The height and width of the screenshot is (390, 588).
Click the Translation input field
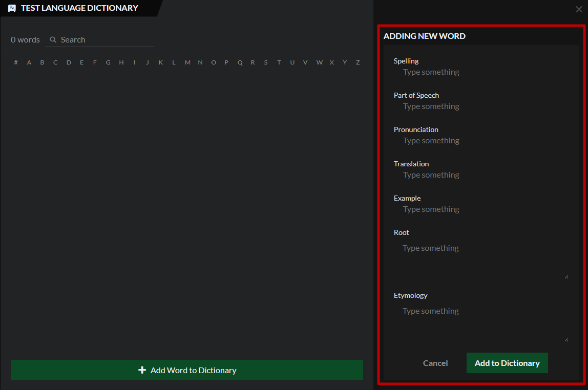[x=481, y=175]
